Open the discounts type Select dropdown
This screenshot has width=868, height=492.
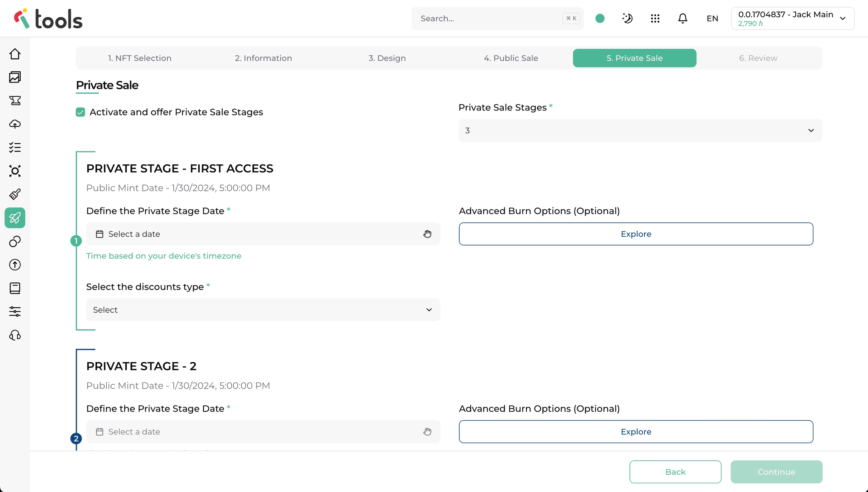pos(263,310)
